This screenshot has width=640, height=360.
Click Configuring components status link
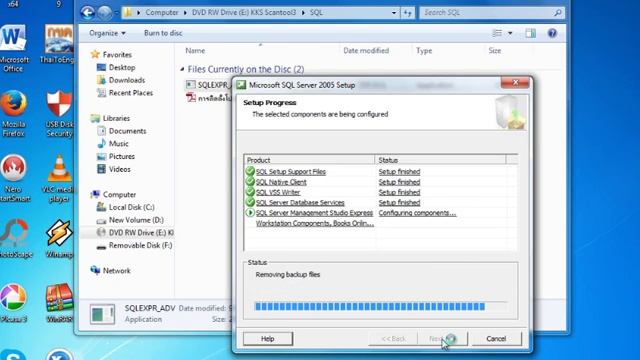point(417,213)
